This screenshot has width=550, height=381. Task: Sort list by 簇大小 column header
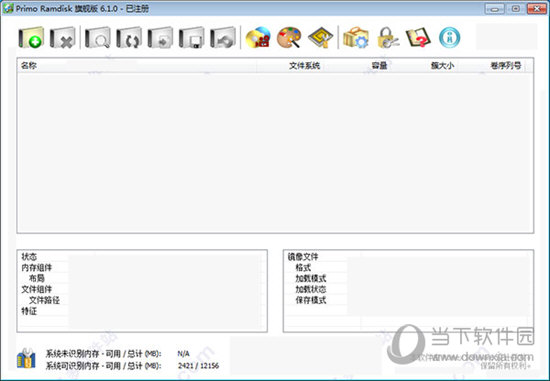442,66
